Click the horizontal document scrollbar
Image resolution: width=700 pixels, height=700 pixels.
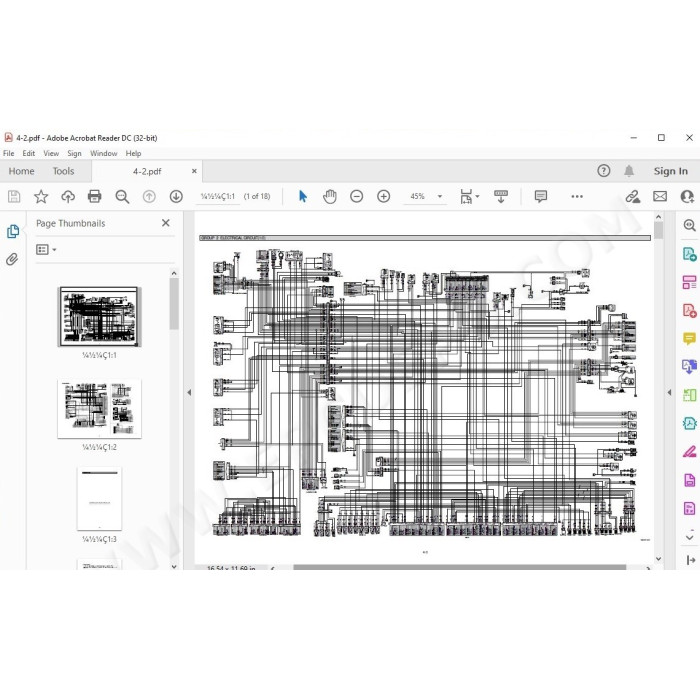459,567
